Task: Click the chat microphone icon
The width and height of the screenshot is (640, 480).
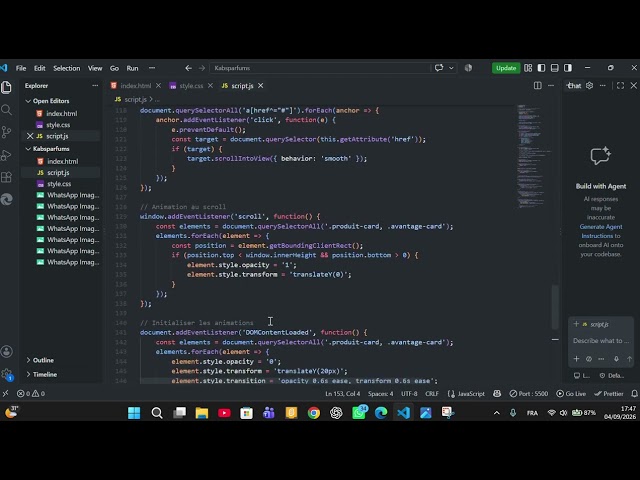Action: coord(616,359)
